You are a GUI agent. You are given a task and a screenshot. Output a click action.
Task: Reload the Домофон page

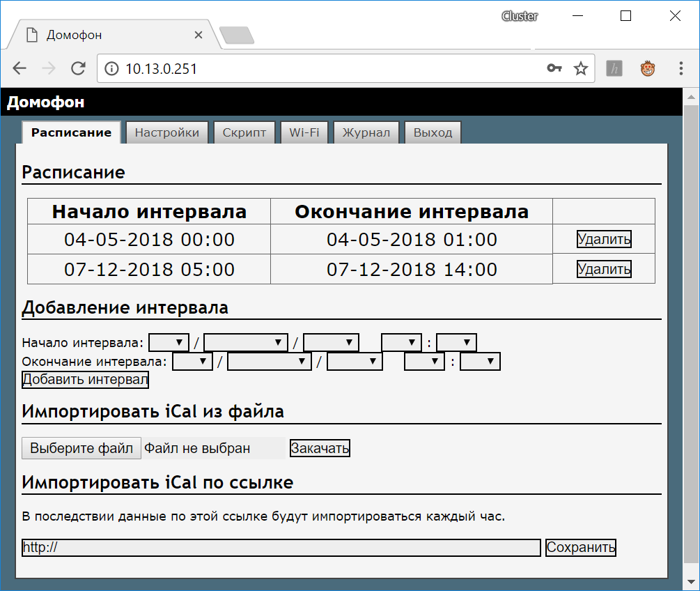[78, 68]
